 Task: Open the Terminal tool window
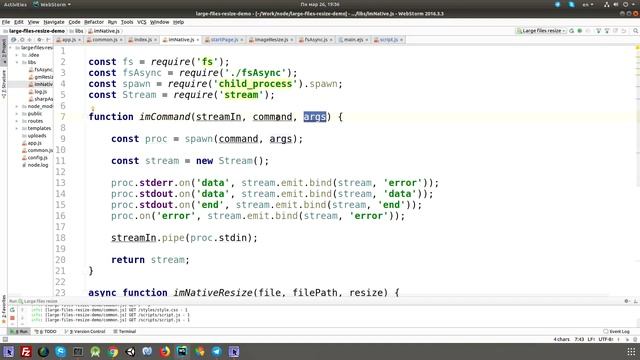[x=124, y=331]
